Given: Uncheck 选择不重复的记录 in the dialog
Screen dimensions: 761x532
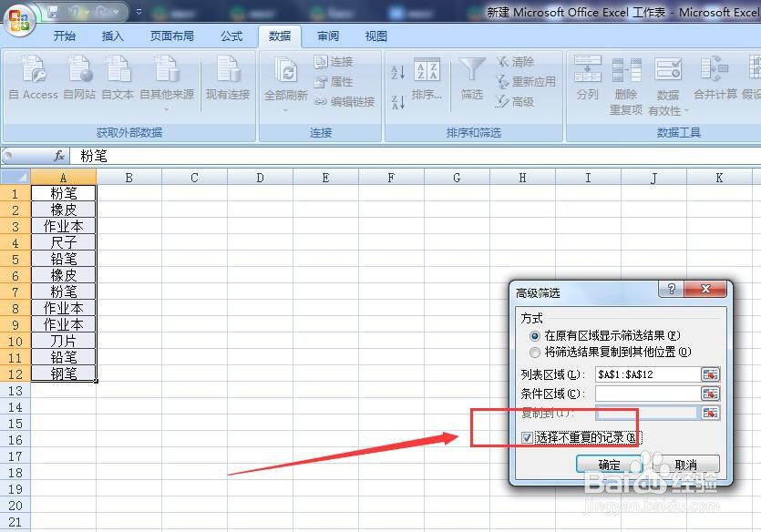Looking at the screenshot, I should coord(527,438).
